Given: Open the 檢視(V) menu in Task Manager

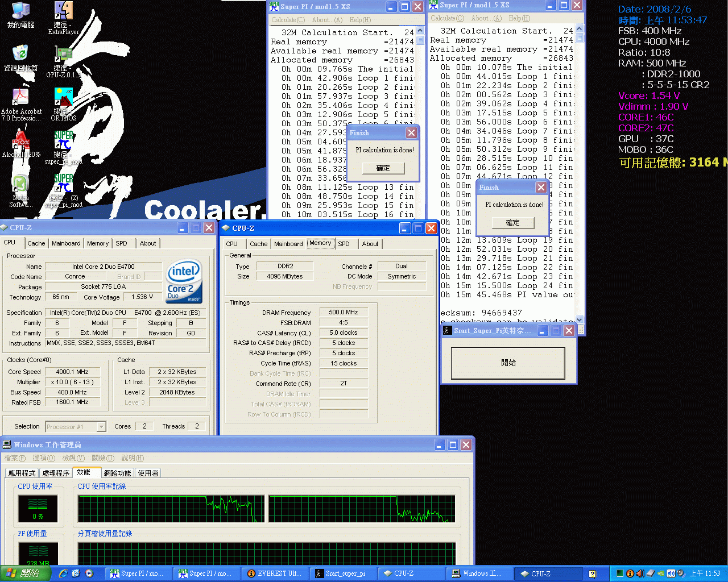Looking at the screenshot, I should pos(74,458).
